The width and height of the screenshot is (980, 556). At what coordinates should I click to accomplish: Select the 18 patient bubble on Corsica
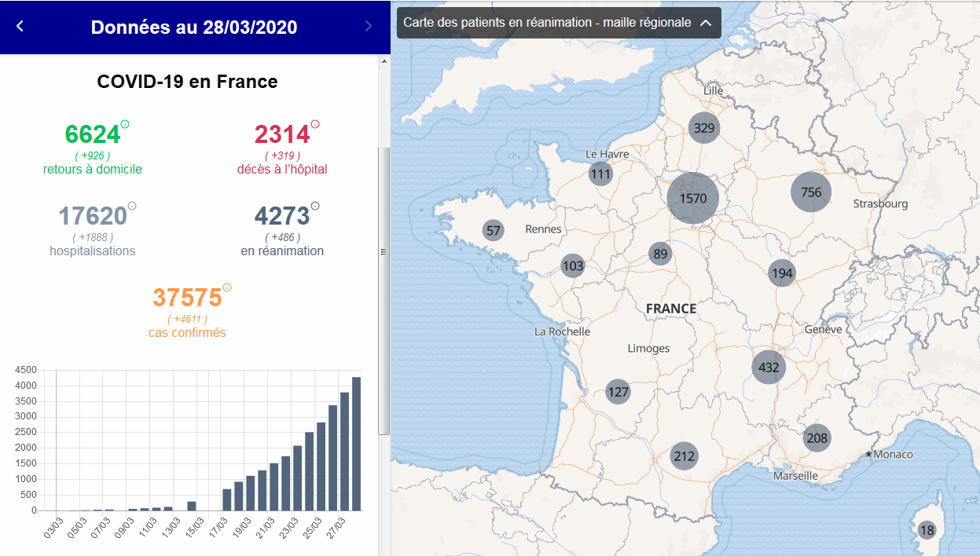coord(927,529)
